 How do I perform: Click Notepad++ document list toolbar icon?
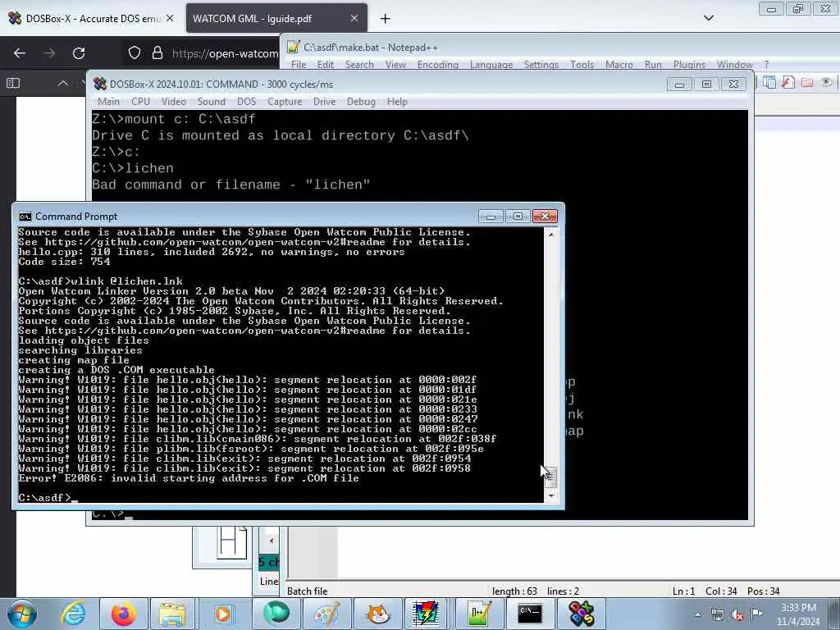(x=769, y=83)
